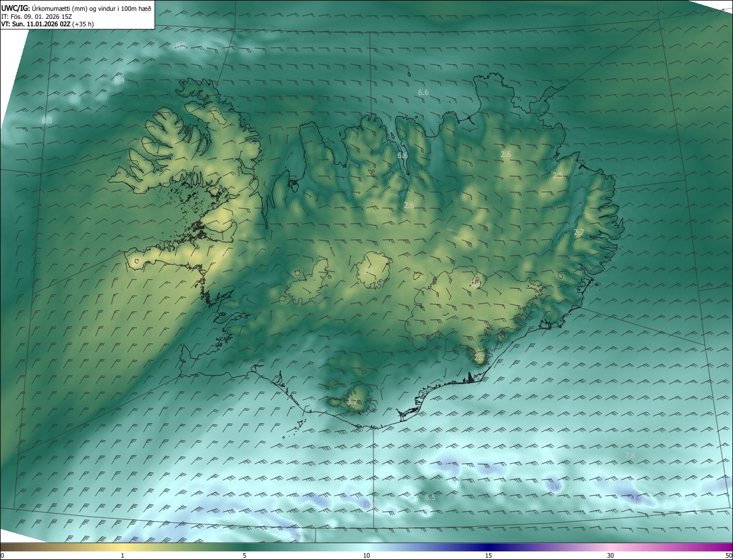The image size is (733, 560).
Task: Click the pale yellow colorbar segment above 1
Action: pos(123,547)
